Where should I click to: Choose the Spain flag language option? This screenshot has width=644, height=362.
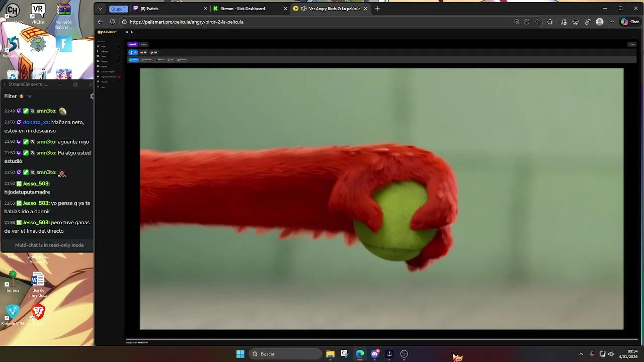pyautogui.click(x=143, y=52)
